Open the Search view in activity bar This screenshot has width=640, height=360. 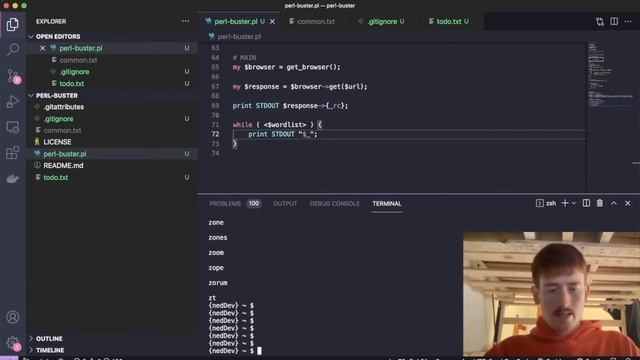[x=13, y=49]
